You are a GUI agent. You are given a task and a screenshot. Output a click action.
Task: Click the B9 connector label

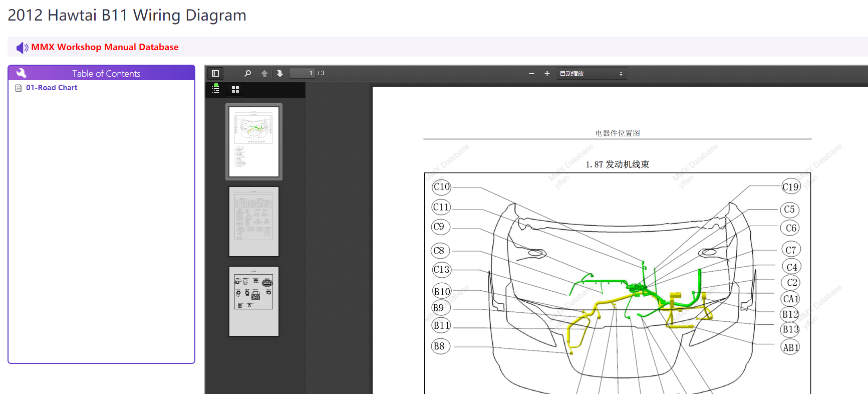point(441,308)
